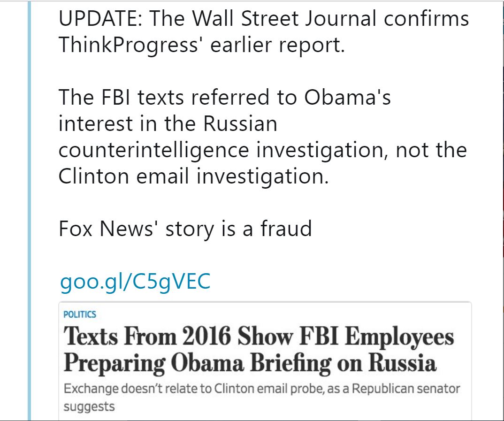
Task: Click the POLITICS category label
Action: point(80,314)
